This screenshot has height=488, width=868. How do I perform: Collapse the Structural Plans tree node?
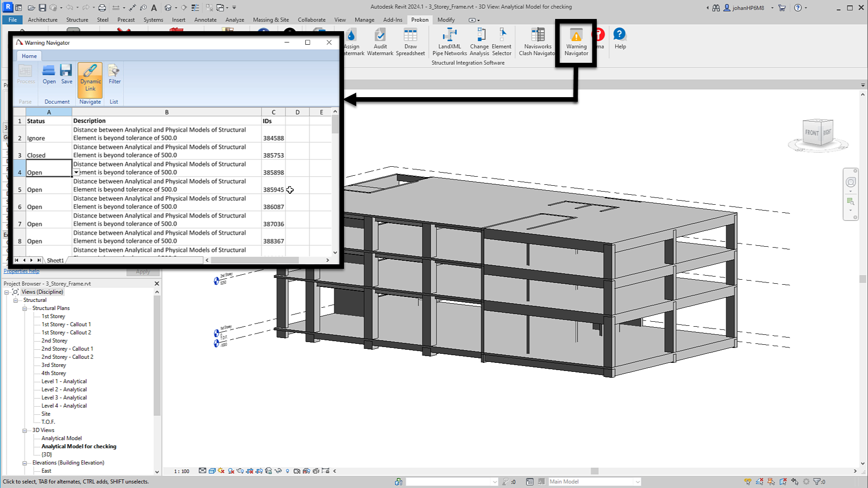pyautogui.click(x=25, y=308)
